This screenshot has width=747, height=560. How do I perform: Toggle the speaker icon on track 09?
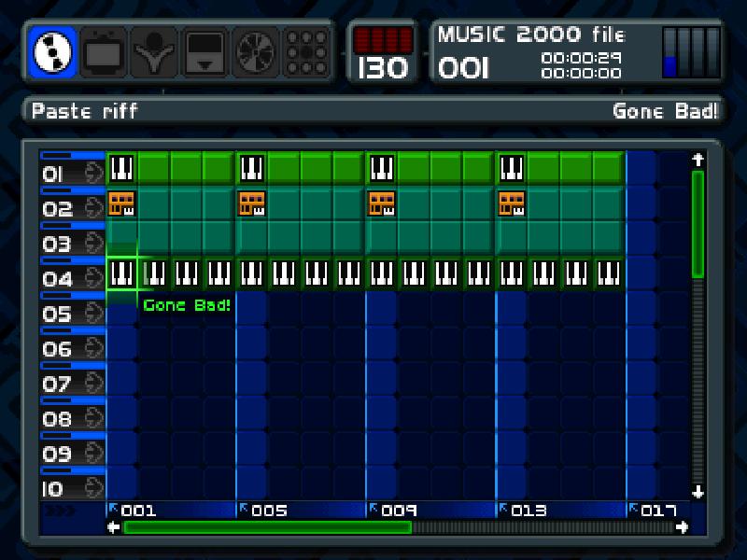pyautogui.click(x=94, y=454)
